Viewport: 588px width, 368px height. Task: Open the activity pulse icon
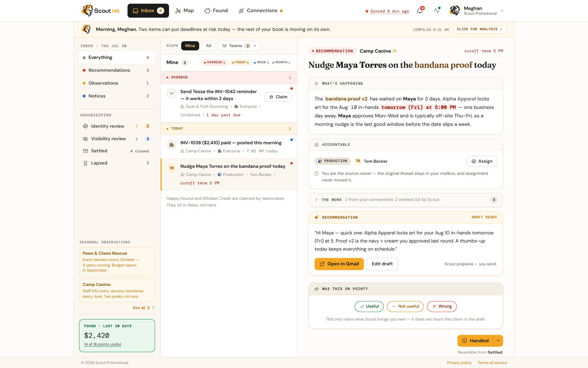coord(437,11)
